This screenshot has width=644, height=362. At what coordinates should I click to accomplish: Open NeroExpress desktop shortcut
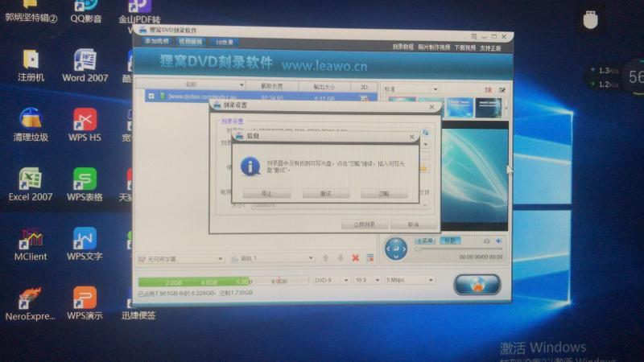pyautogui.click(x=30, y=304)
